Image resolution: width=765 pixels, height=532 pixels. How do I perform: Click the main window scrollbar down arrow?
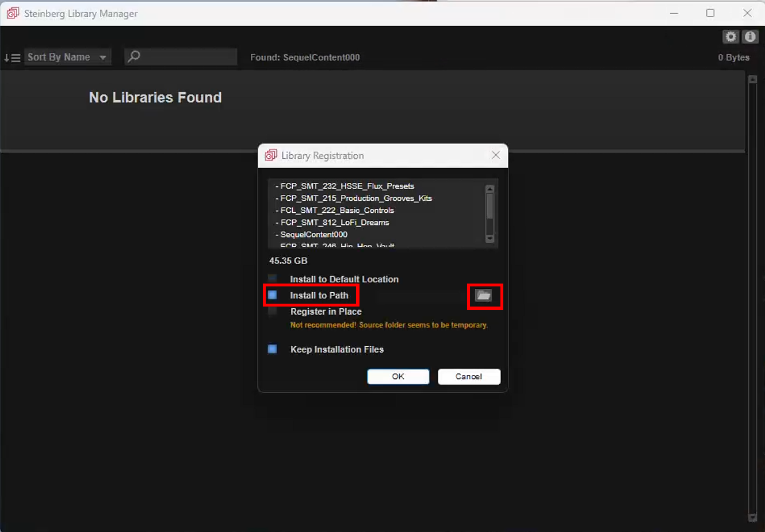pos(752,518)
